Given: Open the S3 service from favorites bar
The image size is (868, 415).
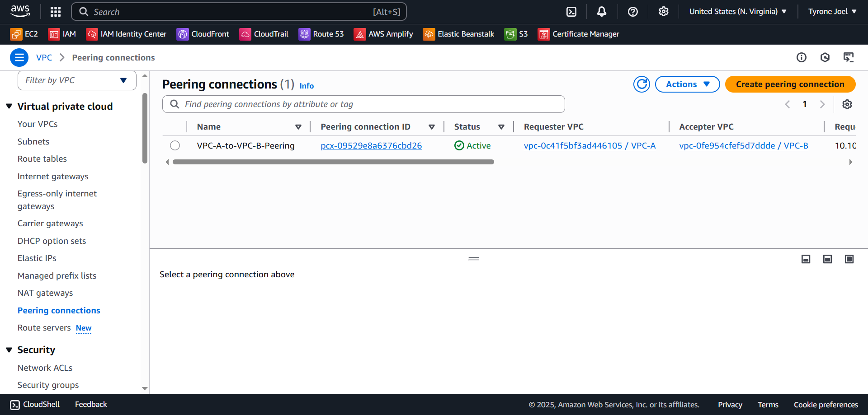Looking at the screenshot, I should click(x=516, y=34).
